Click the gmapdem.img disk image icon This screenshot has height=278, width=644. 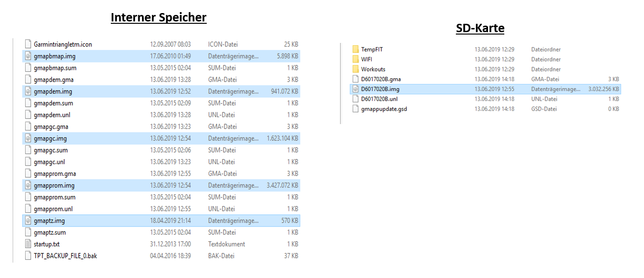click(x=28, y=91)
